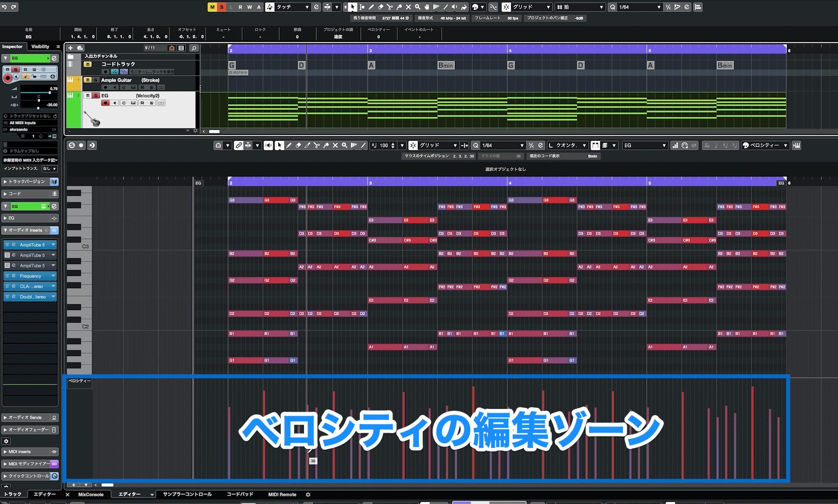
Task: Disable record on the EG track in track list
Action: [106, 103]
